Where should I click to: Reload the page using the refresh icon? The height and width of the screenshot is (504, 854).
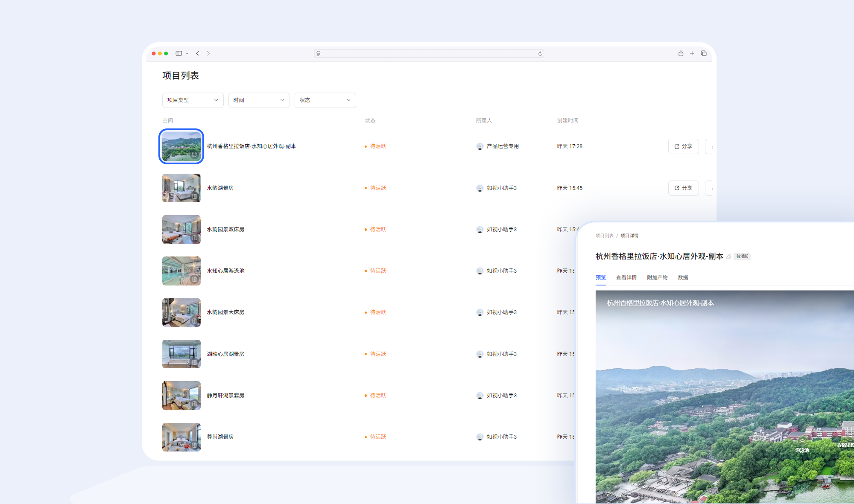540,53
